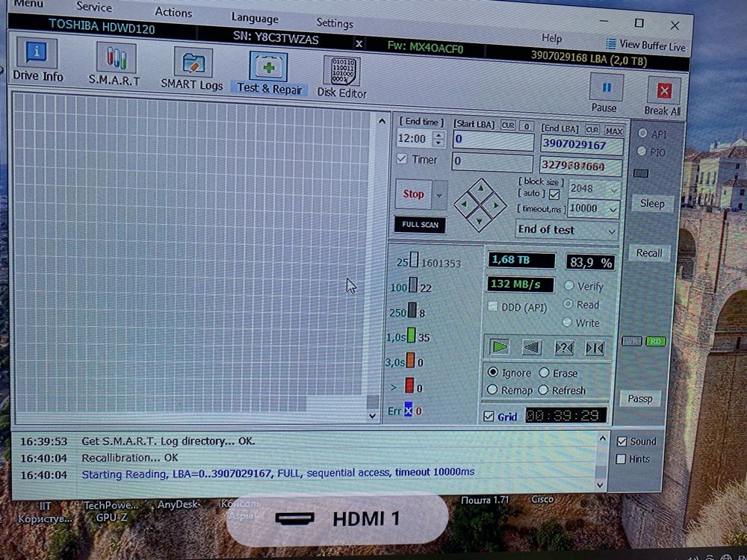Click the up arrow on the navigation diamond
Image resolution: width=747 pixels, height=560 pixels.
tap(480, 187)
